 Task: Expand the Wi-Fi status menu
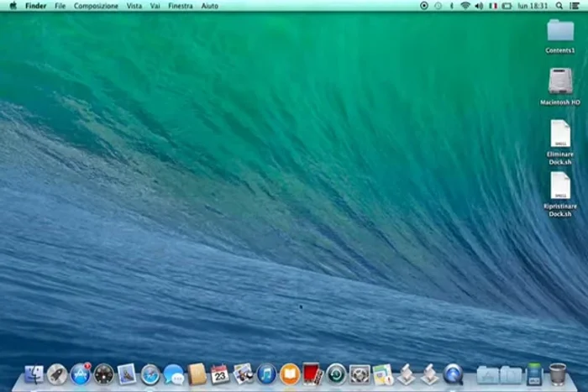465,5
